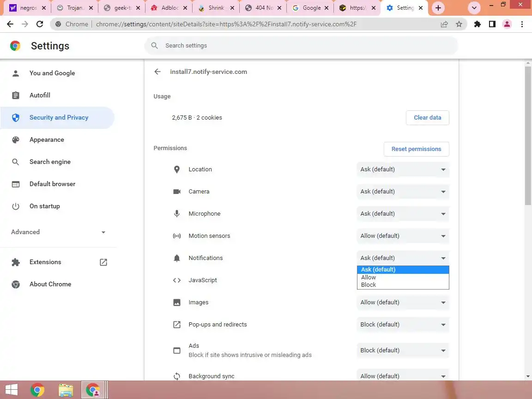Click the Search settings field
The image size is (532, 399).
[x=301, y=45]
